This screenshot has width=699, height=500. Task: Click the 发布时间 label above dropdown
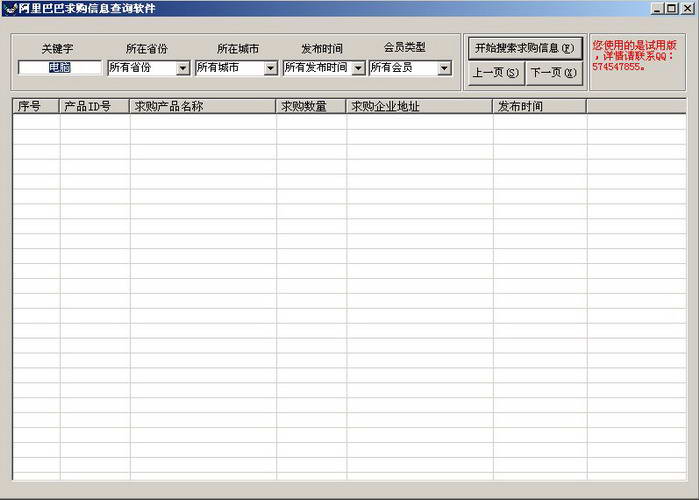click(322, 49)
